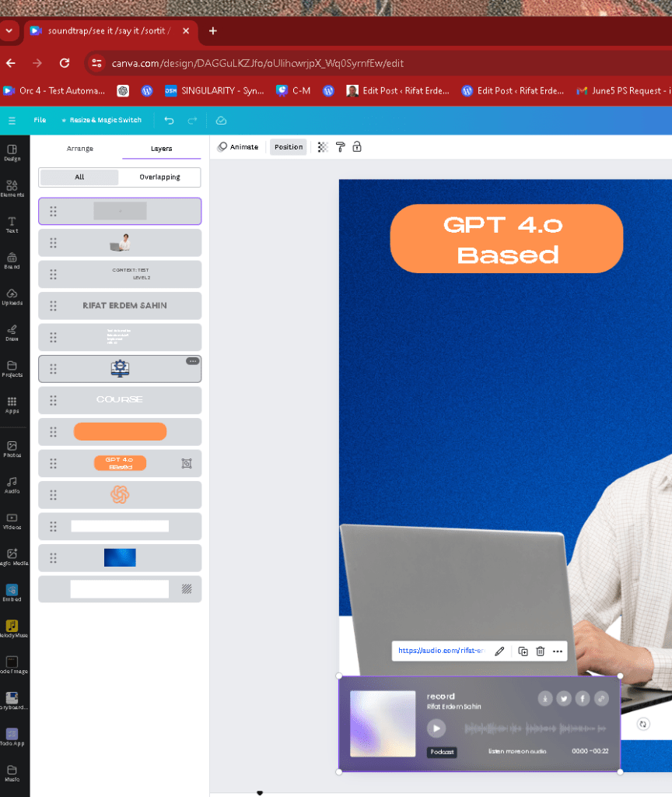Select the Draw sidebar tool
672x797 pixels.
(x=12, y=333)
